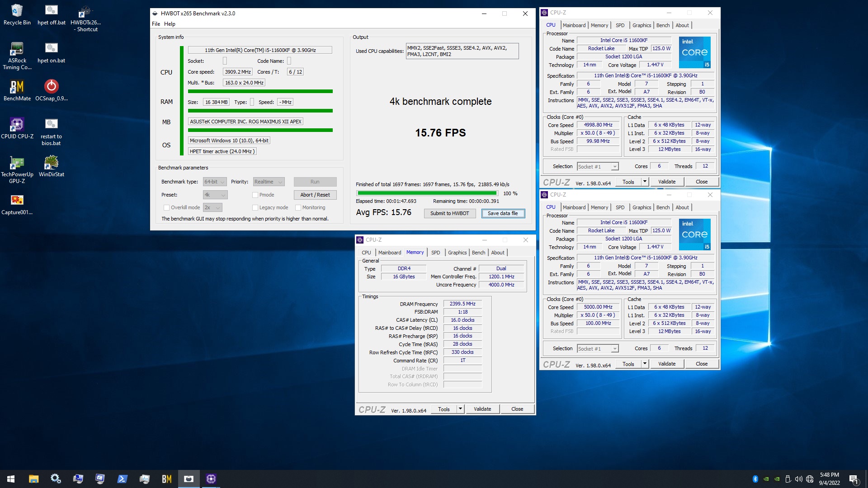Expand Tools arrow in lower-right CPU-Z

pyautogui.click(x=645, y=364)
